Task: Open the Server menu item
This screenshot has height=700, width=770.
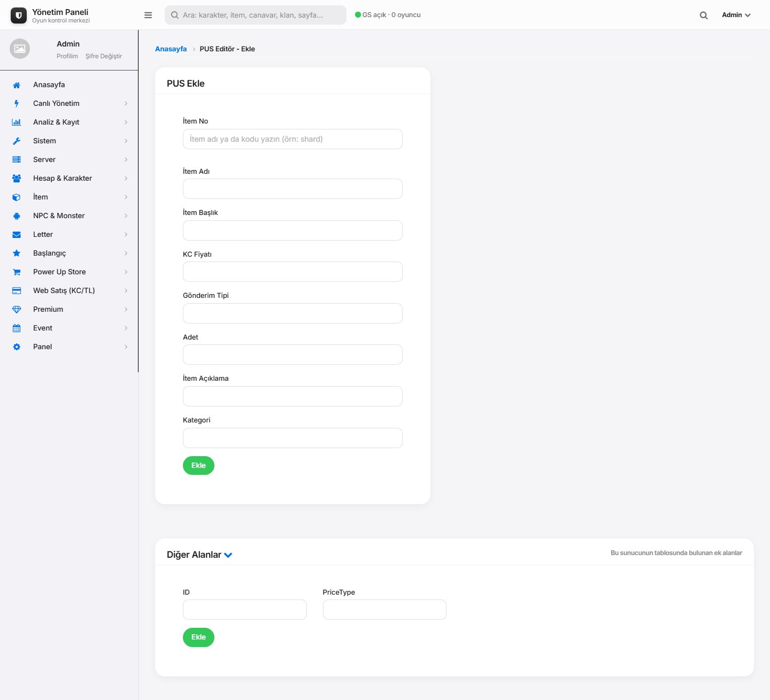Action: [69, 159]
